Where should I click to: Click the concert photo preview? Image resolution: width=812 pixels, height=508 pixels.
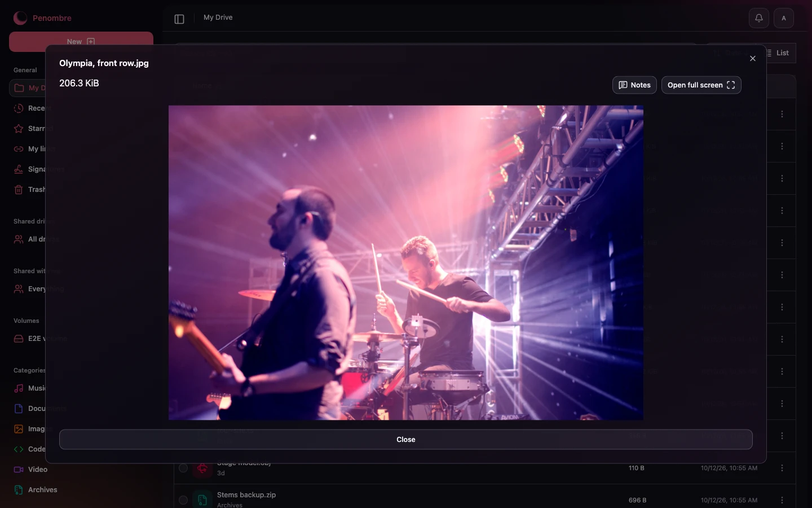[x=406, y=262]
